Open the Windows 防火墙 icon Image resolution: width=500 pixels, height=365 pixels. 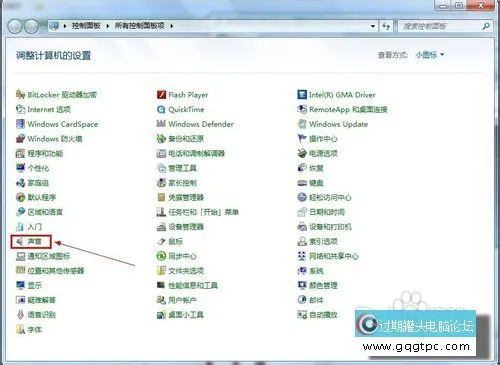click(x=21, y=139)
